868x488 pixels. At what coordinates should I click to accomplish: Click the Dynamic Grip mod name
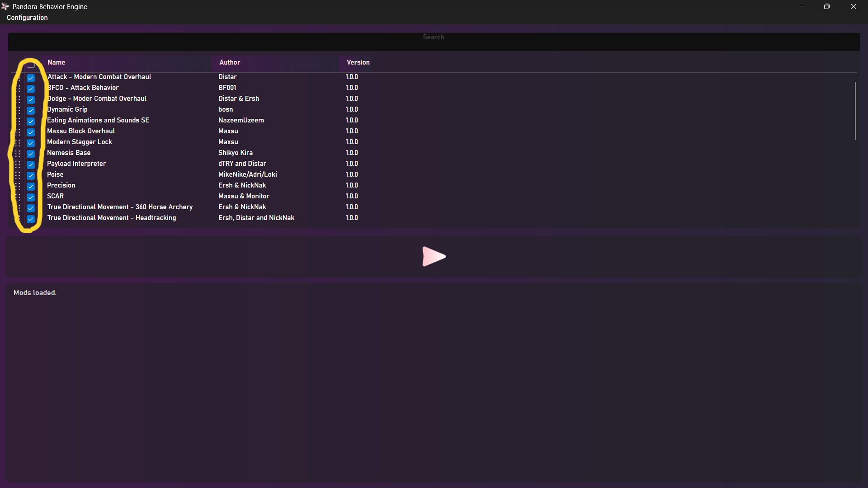click(67, 109)
